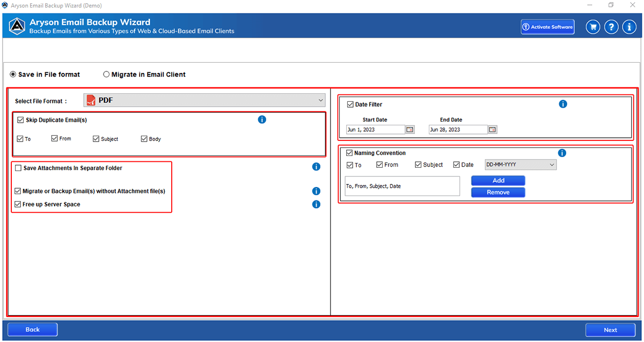Toggle the Naming Convention checkbox

point(349,153)
